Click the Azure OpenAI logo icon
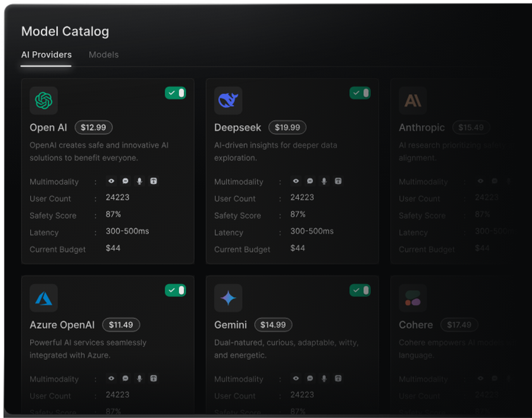 (x=44, y=298)
